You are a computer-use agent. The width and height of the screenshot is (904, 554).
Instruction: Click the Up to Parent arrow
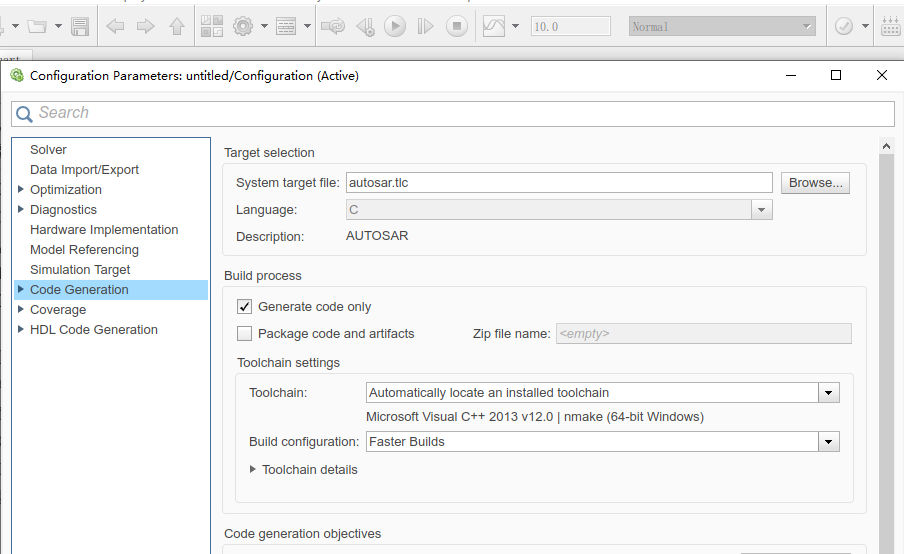click(177, 27)
